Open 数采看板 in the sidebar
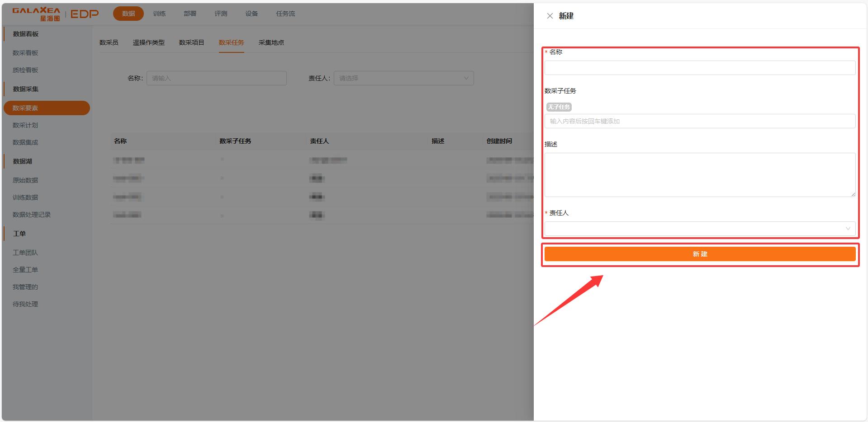This screenshot has height=422, width=868. [25, 53]
